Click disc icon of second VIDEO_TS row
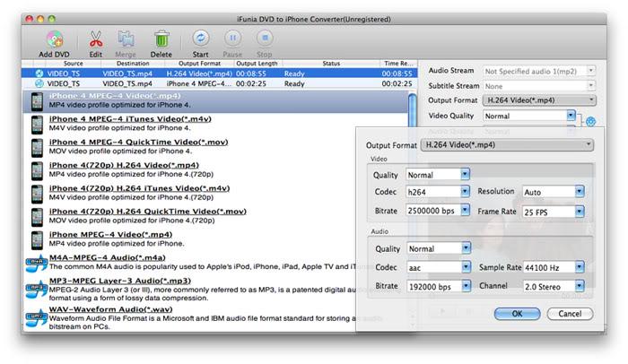The width and height of the screenshot is (628, 364). pos(39,83)
